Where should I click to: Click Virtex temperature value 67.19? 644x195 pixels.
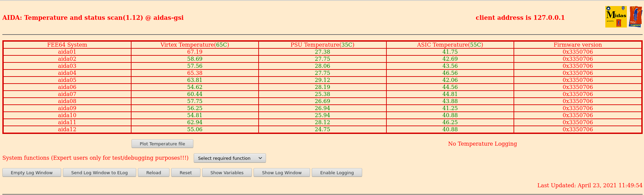pyautogui.click(x=195, y=52)
